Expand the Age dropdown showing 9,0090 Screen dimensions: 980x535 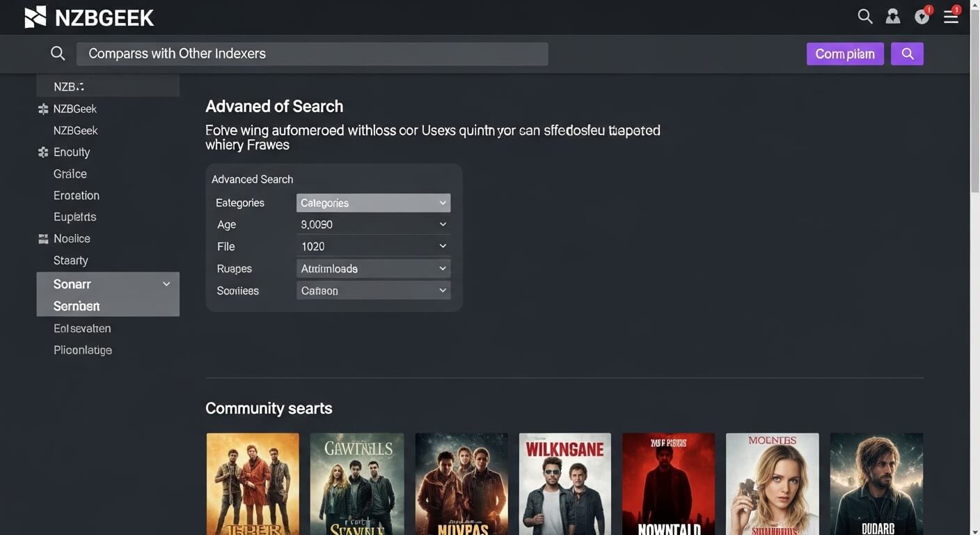(x=373, y=224)
